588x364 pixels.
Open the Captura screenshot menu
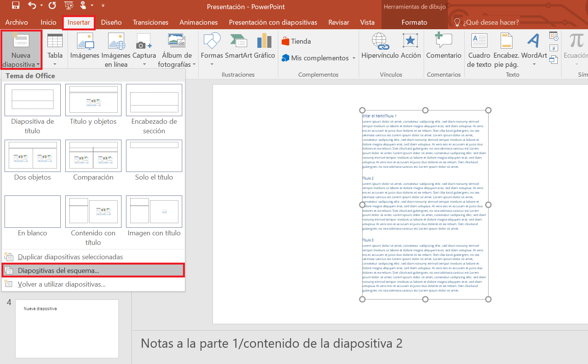(144, 50)
